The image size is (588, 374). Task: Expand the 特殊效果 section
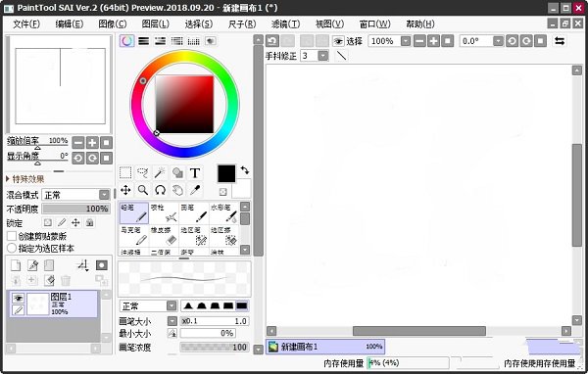point(25,179)
